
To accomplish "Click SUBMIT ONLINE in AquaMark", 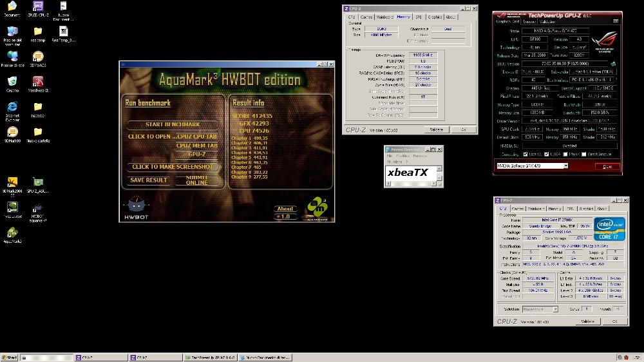I will (x=196, y=180).
